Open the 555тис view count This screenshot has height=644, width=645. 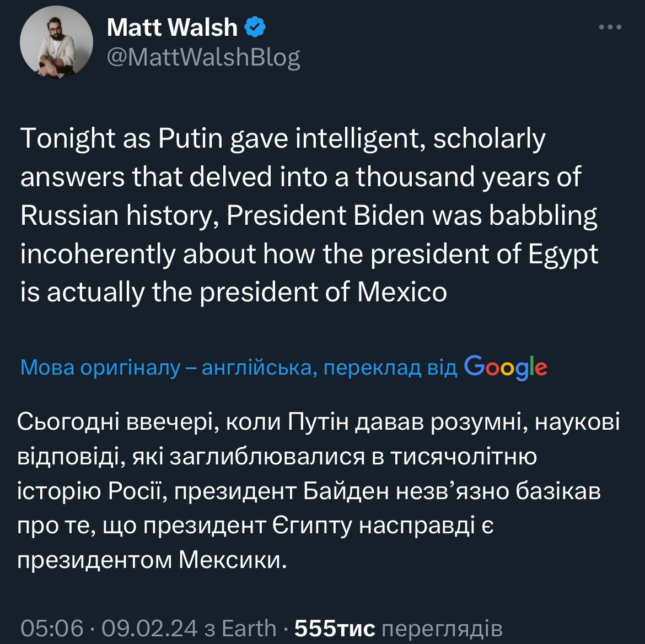point(335,628)
